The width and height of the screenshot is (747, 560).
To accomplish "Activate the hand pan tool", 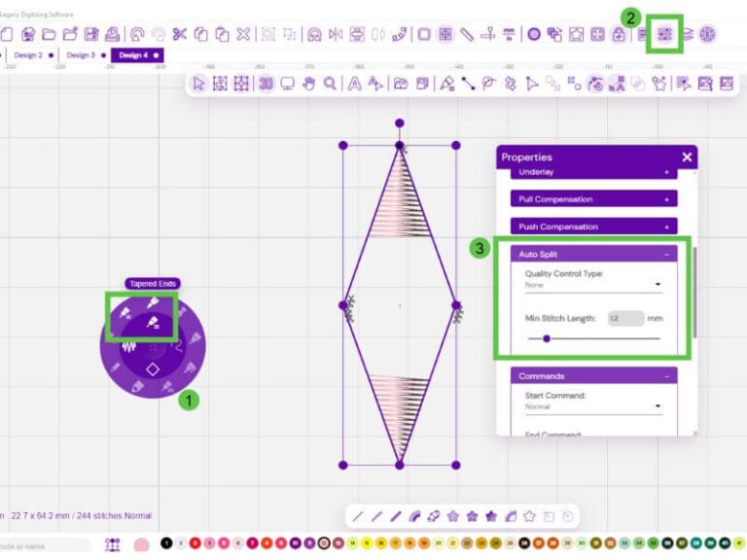I will (x=309, y=84).
